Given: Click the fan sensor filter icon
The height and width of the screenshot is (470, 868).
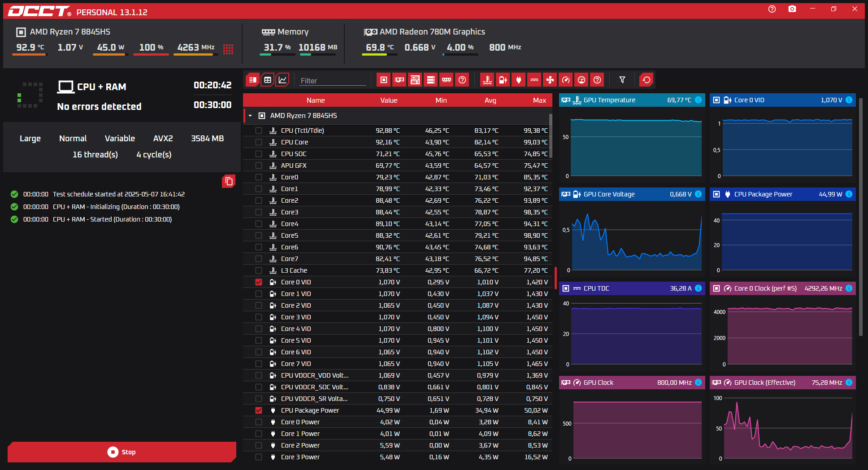Looking at the screenshot, I should (x=550, y=80).
